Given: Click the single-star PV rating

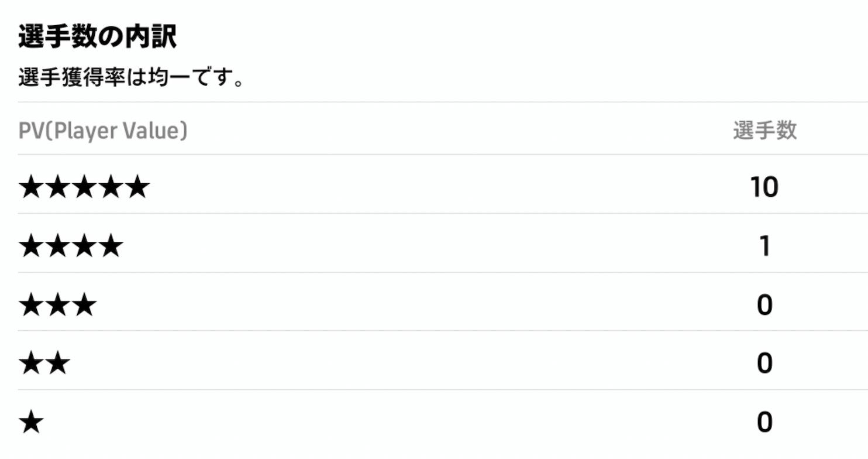Looking at the screenshot, I should [31, 422].
